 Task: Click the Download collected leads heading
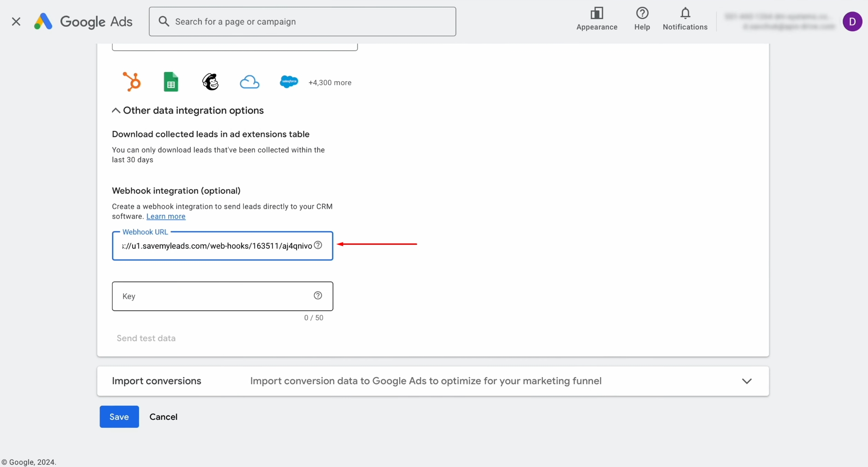pyautogui.click(x=211, y=134)
